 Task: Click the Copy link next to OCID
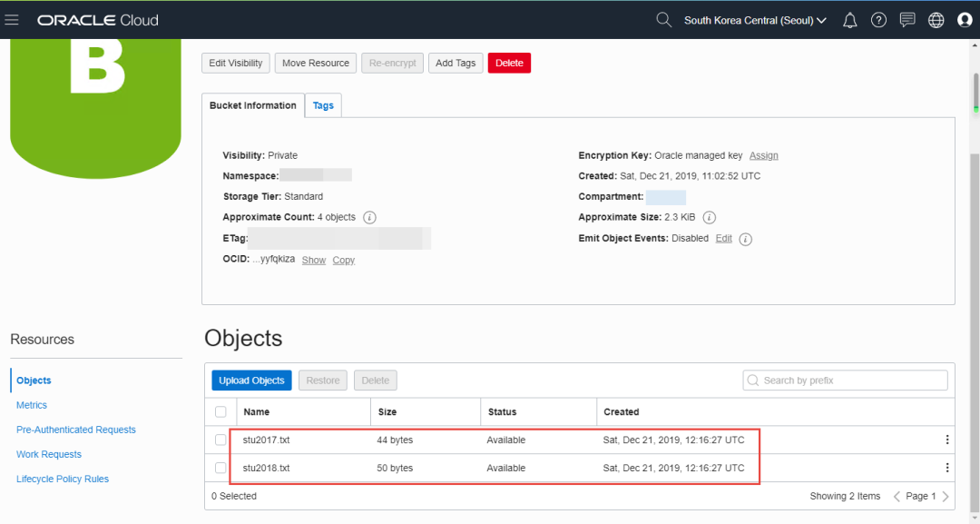(x=343, y=261)
